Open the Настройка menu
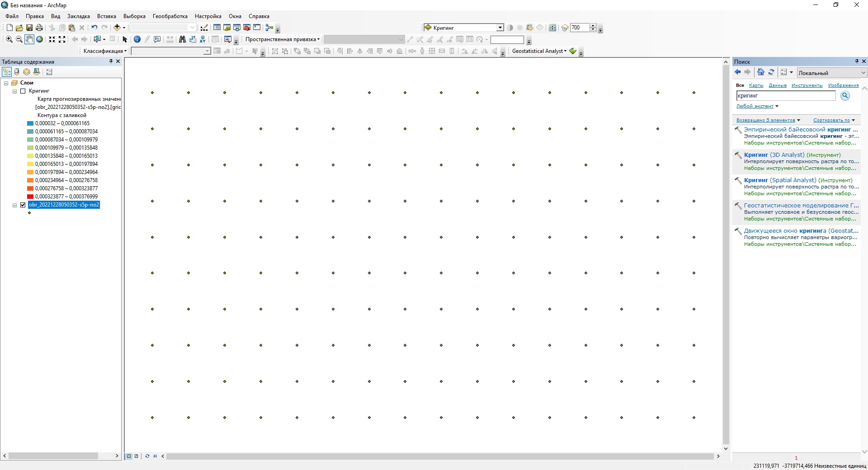Image resolution: width=868 pixels, height=470 pixels. click(x=208, y=16)
